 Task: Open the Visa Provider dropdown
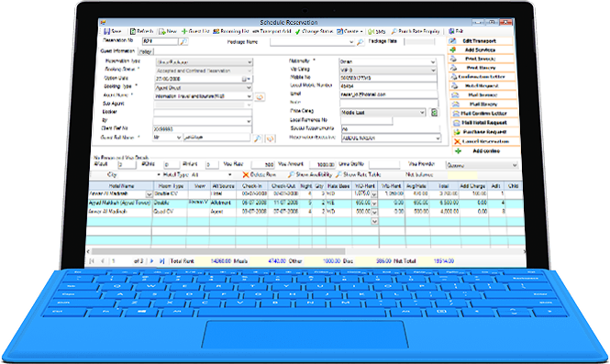515,165
